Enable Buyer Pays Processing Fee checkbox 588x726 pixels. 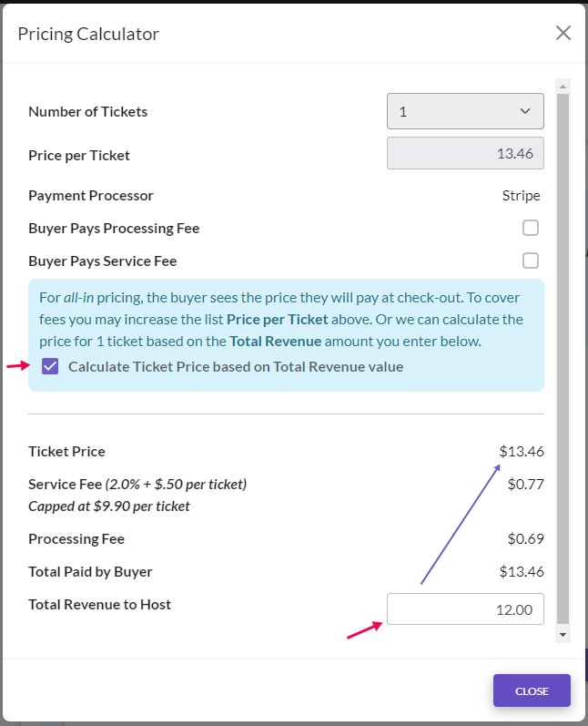530,228
